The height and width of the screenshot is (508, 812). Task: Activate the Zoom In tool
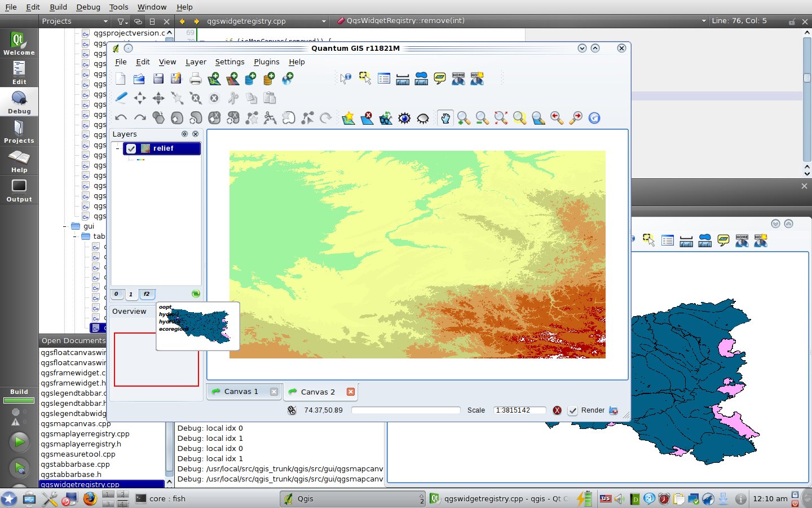point(464,118)
